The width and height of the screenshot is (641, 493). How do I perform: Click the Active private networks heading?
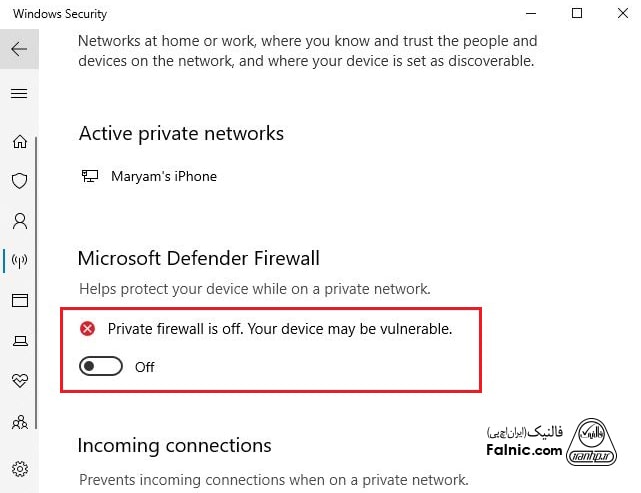pyautogui.click(x=181, y=133)
